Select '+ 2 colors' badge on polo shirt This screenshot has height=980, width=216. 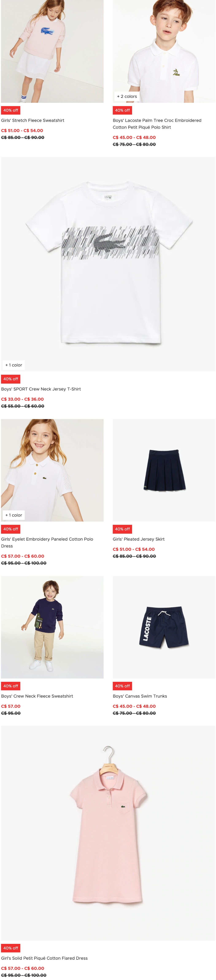click(127, 97)
